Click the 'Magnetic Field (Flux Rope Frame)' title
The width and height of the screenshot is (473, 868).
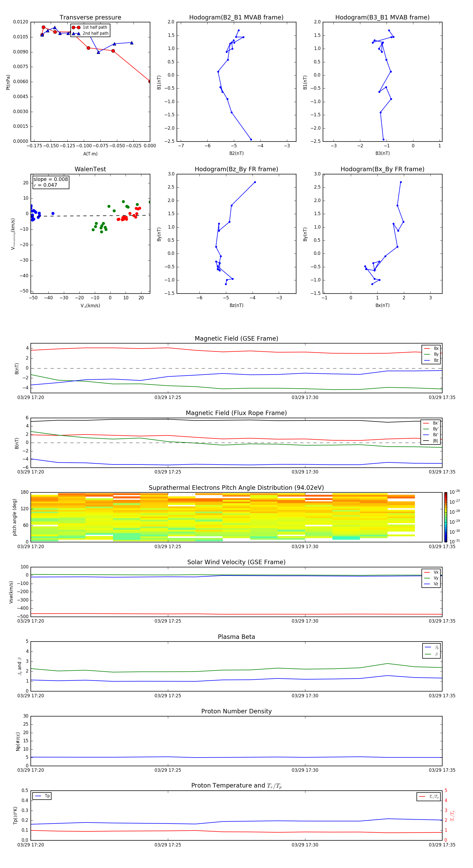[236, 413]
